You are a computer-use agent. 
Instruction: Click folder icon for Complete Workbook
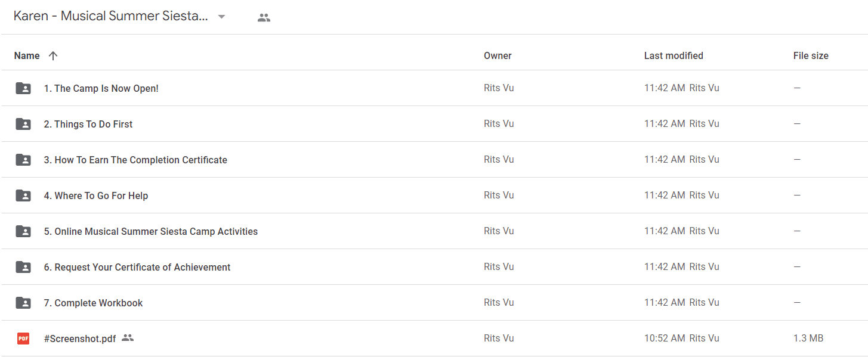23,303
